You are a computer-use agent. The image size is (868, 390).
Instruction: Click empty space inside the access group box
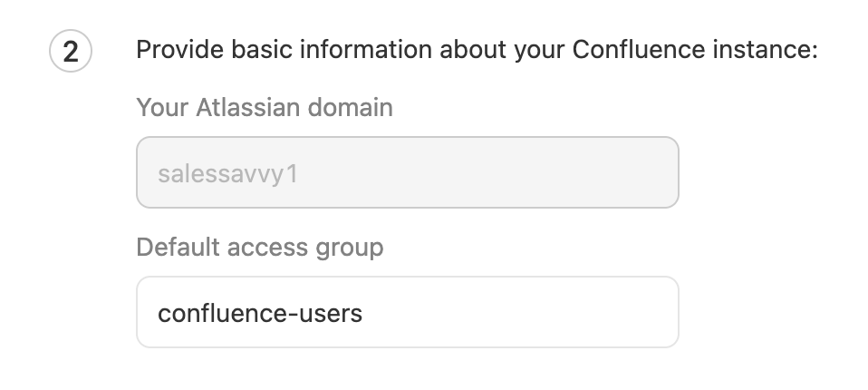click(544, 313)
